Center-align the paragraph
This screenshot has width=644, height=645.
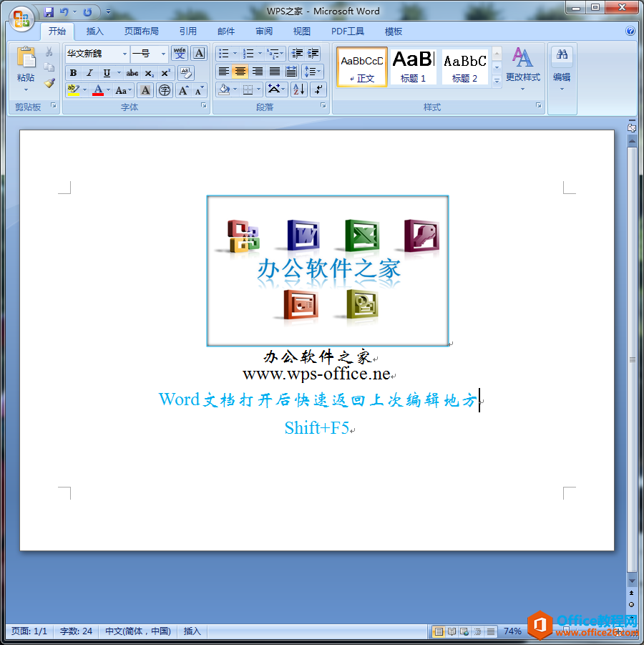pyautogui.click(x=240, y=72)
